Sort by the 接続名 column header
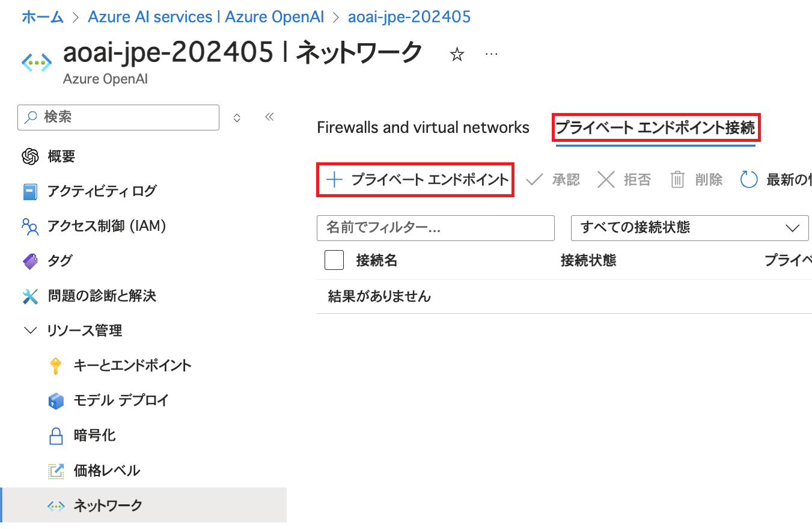 [377, 260]
